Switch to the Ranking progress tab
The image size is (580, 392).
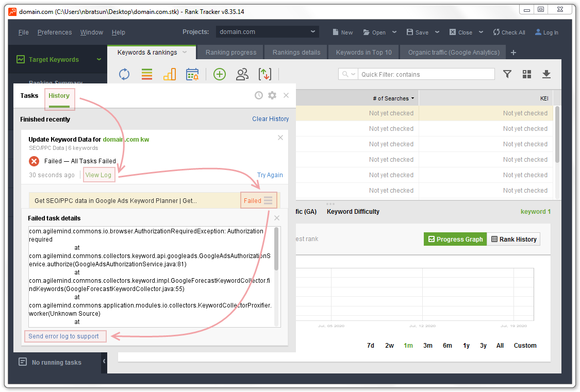pos(231,53)
